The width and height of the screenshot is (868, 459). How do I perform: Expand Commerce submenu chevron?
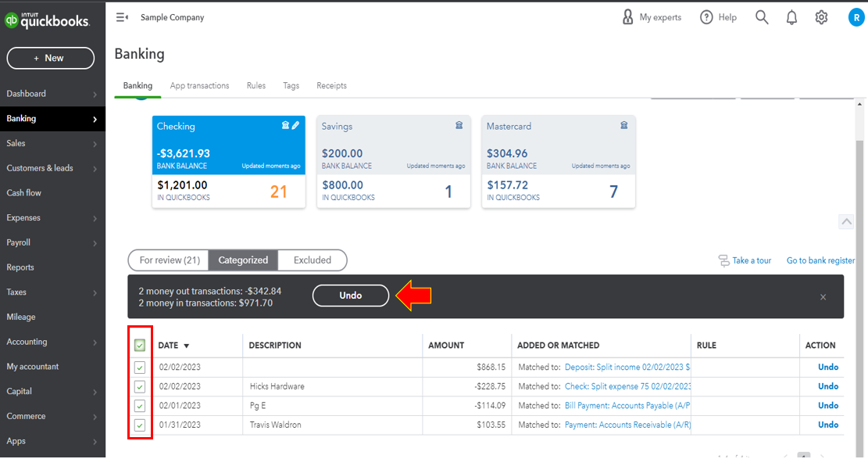tap(95, 417)
